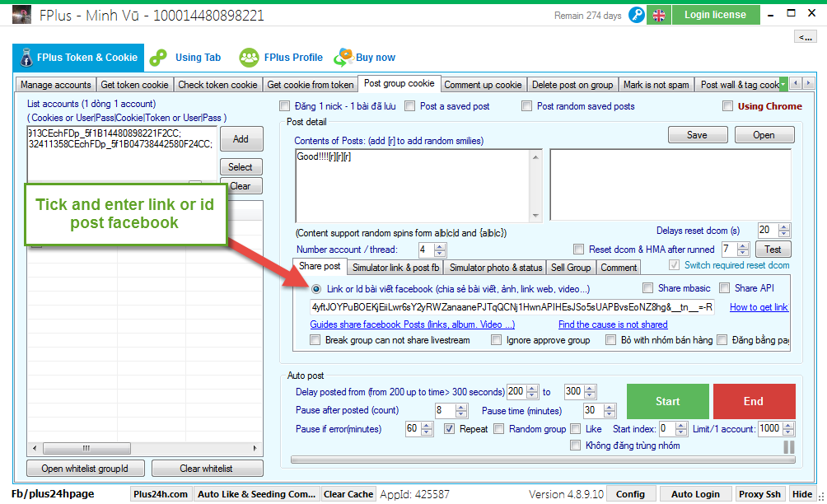Uncheck the Repeat checkbox
Screen dimensions: 827x504
click(449, 428)
